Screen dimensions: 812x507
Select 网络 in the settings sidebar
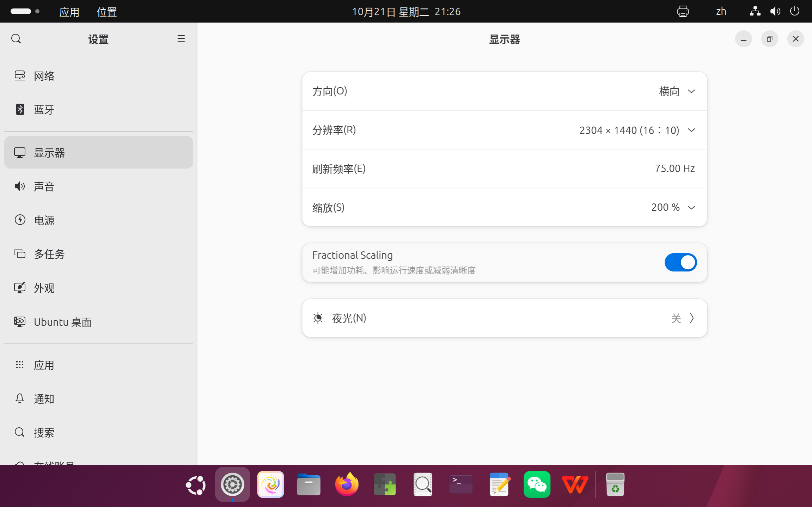(99, 75)
